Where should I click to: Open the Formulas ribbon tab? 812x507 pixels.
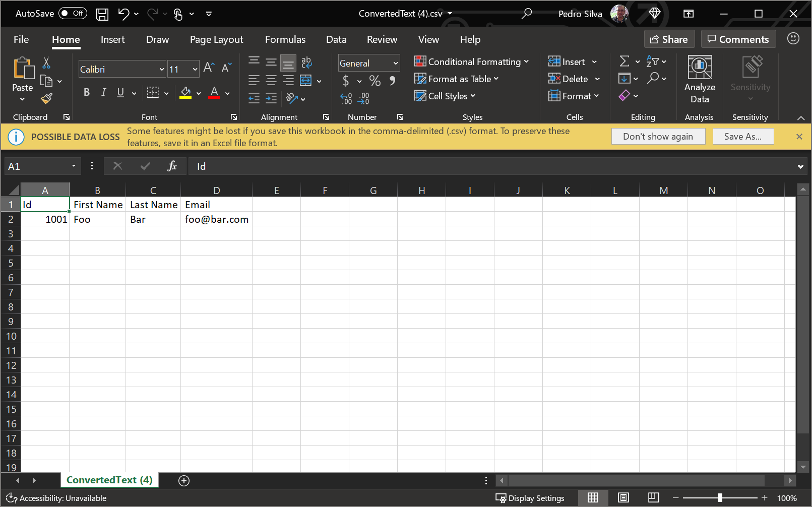pos(285,39)
